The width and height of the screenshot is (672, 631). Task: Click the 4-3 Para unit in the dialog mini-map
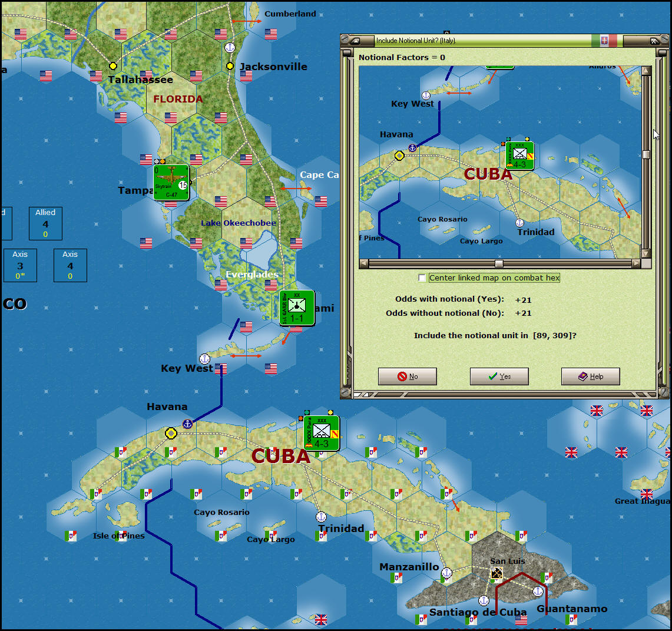click(x=519, y=156)
